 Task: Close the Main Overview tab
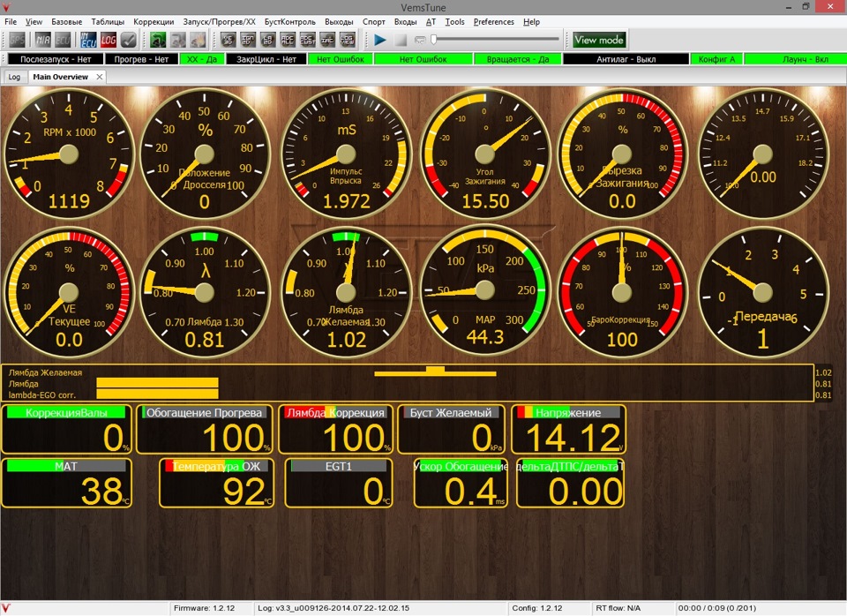pyautogui.click(x=100, y=77)
